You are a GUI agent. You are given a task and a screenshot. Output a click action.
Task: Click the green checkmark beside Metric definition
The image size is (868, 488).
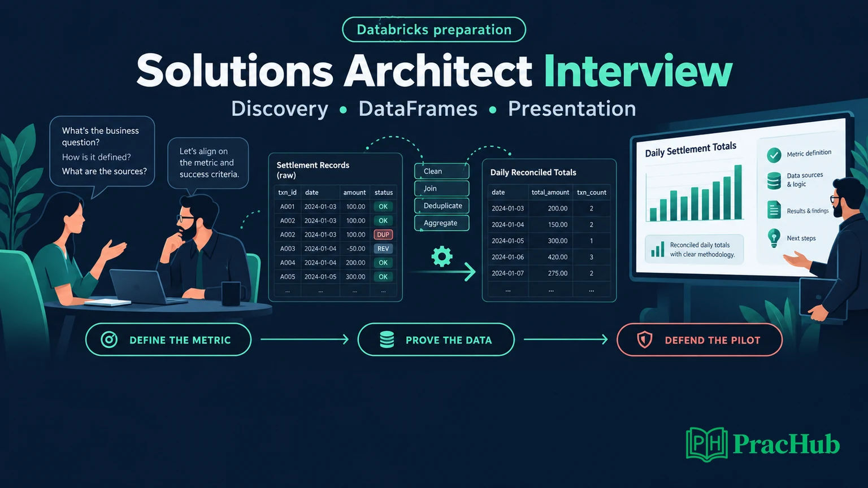tap(774, 155)
